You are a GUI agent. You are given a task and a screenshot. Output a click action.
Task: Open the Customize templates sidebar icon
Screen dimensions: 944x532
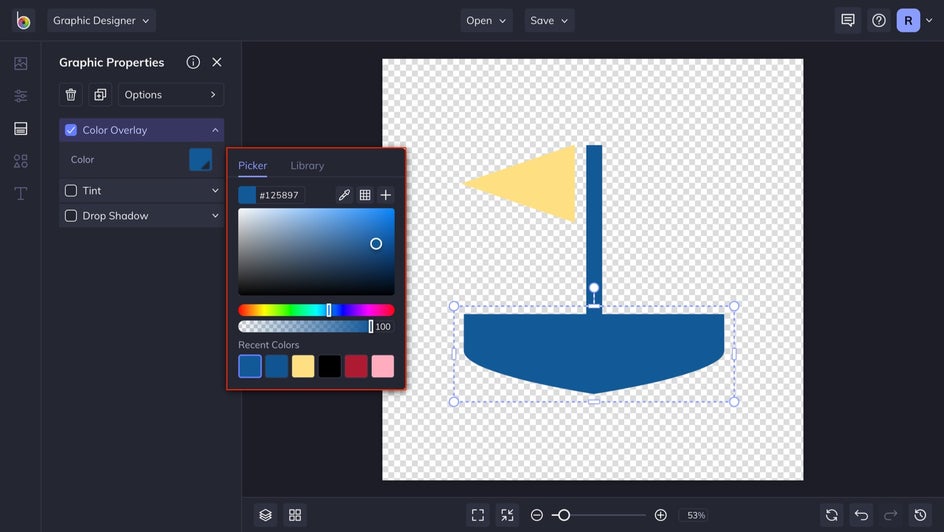click(20, 128)
